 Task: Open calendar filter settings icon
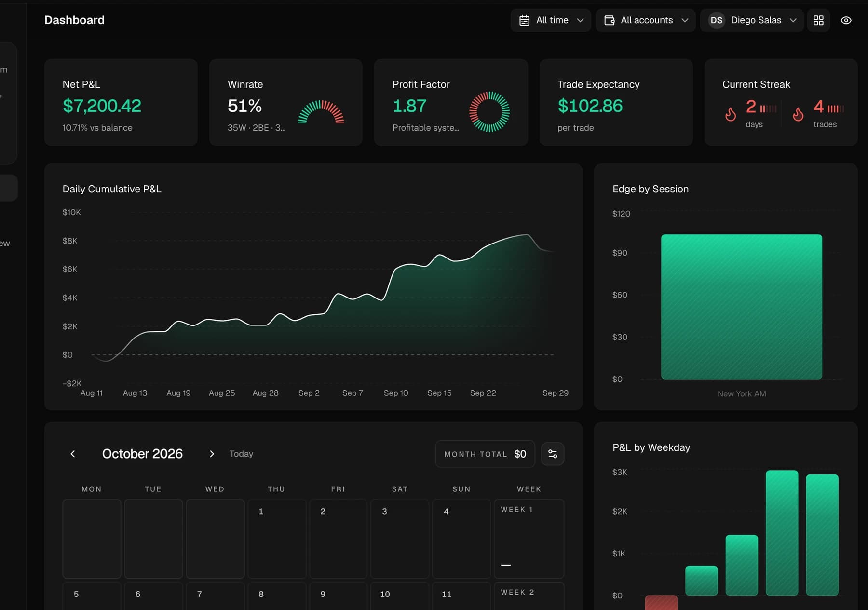(x=553, y=454)
